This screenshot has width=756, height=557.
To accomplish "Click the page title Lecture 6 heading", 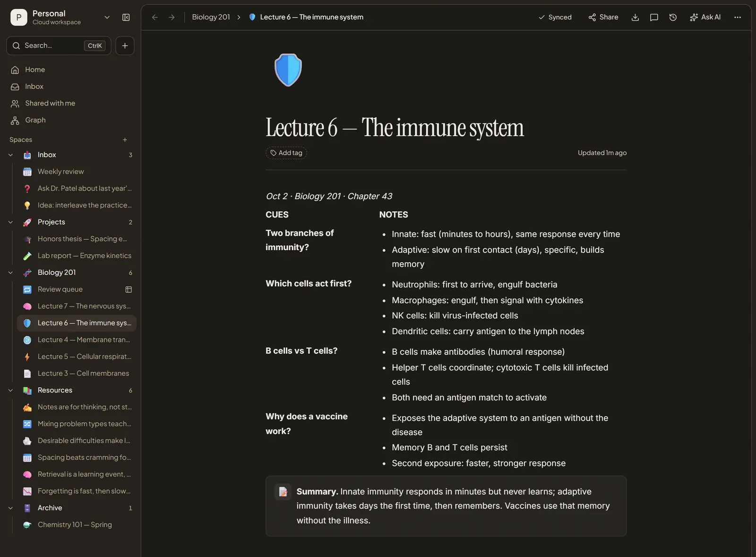I will coord(395,128).
